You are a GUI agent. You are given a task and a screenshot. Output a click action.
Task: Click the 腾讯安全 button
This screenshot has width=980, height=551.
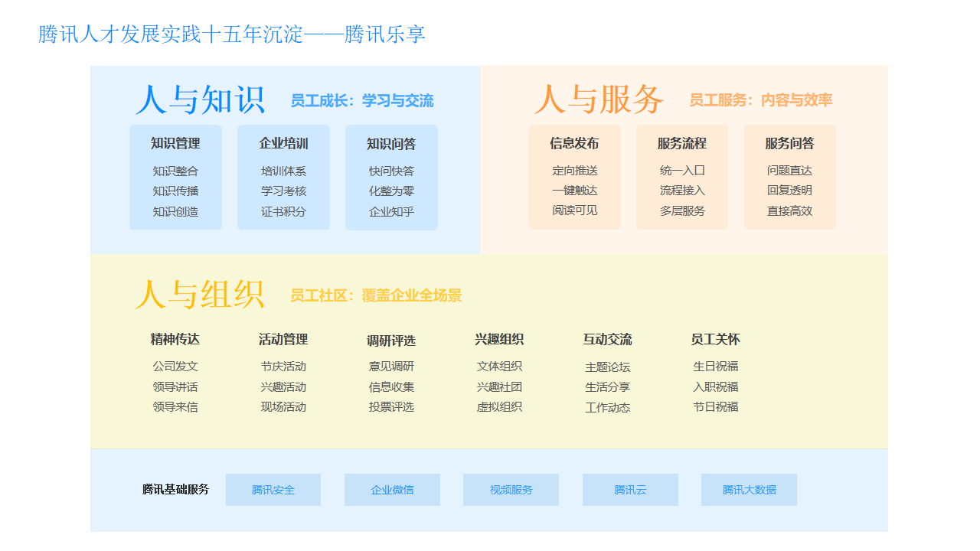[x=273, y=490]
